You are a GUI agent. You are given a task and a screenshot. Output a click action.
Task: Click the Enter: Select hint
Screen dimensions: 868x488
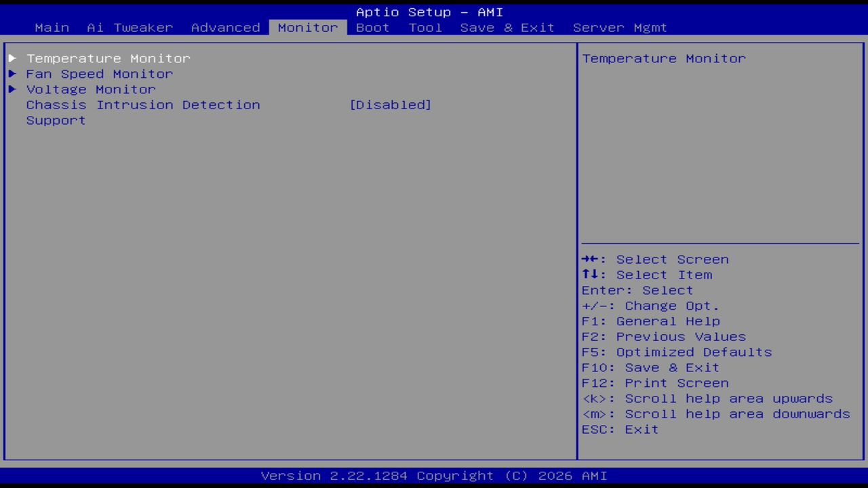tap(637, 291)
